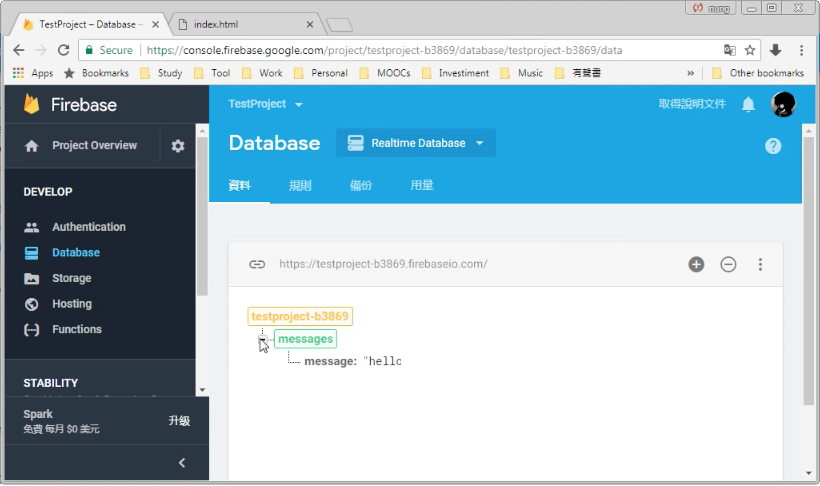The height and width of the screenshot is (486, 820).
Task: Click the Firebase flame logo
Action: 31,105
